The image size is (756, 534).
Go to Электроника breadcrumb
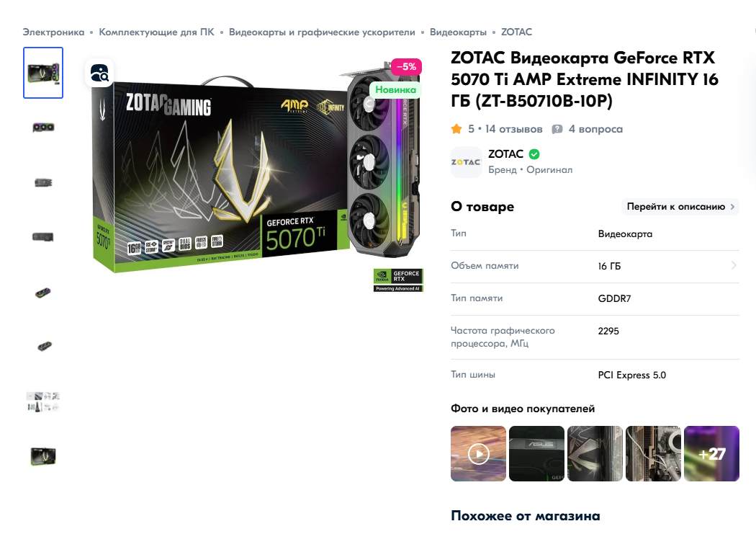point(53,32)
